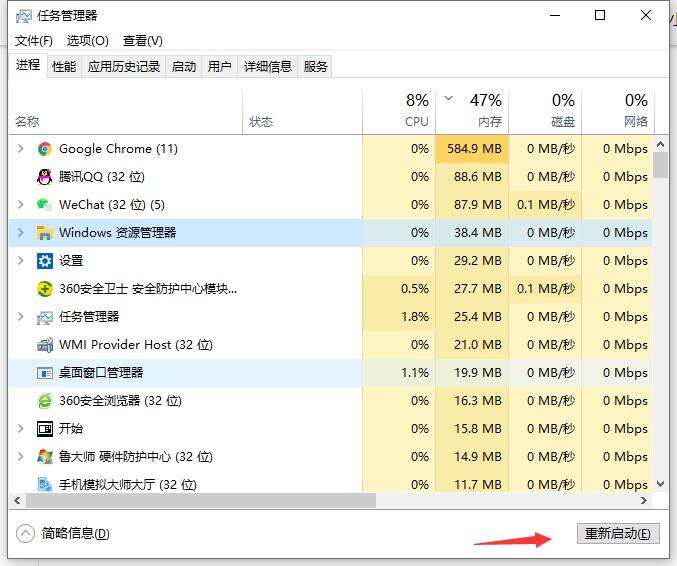Click the horizontal scrollbar right arrow
Screen dimensions: 677x566
coord(644,501)
